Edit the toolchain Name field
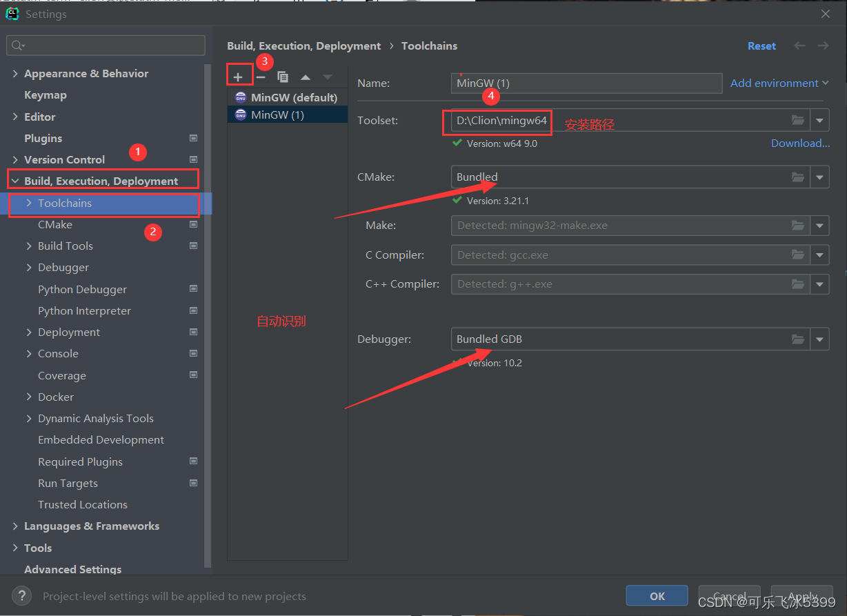The width and height of the screenshot is (847, 616). pos(586,83)
